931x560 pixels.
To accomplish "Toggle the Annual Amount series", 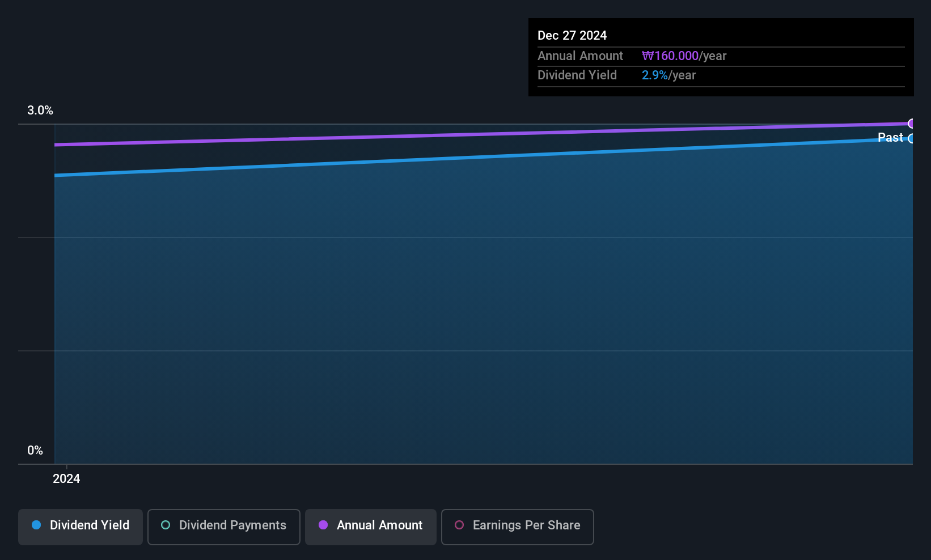I will [371, 527].
